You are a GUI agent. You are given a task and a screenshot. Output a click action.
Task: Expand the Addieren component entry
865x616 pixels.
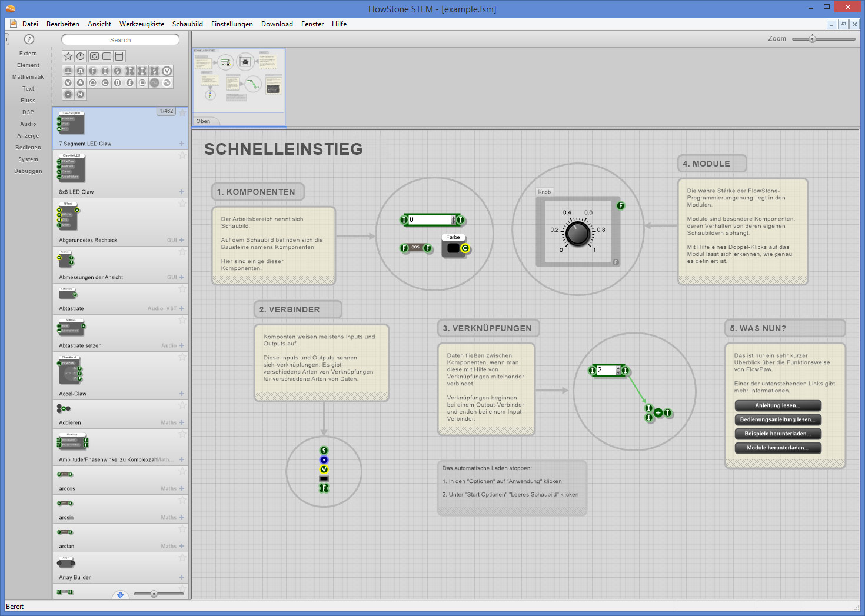pyautogui.click(x=182, y=422)
